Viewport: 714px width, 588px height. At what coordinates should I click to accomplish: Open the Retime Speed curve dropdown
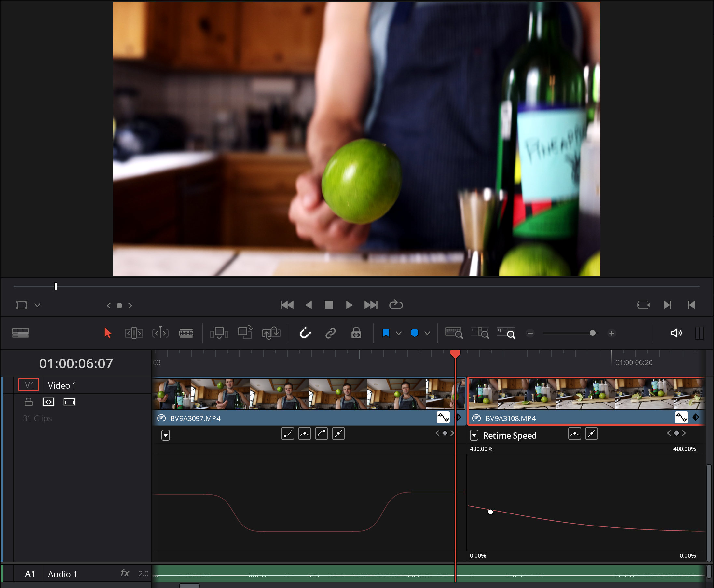pyautogui.click(x=474, y=436)
